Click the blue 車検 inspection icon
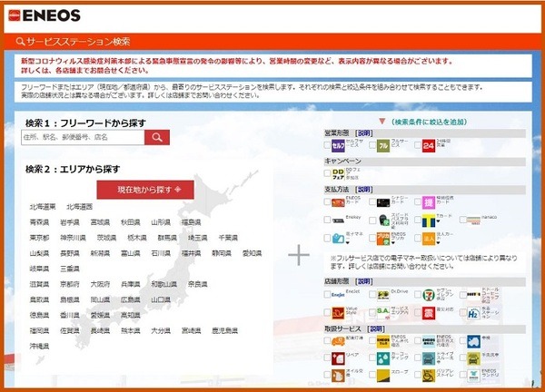 click(x=473, y=341)
